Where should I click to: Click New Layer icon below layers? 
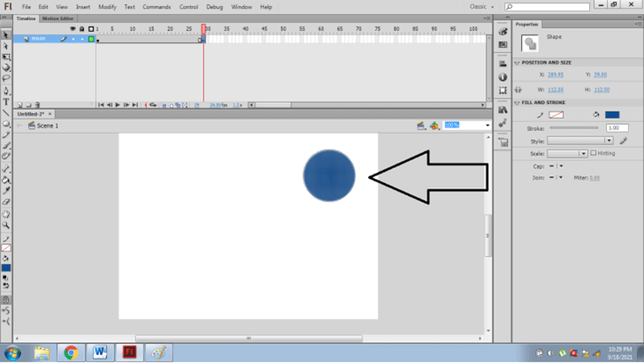[19, 105]
